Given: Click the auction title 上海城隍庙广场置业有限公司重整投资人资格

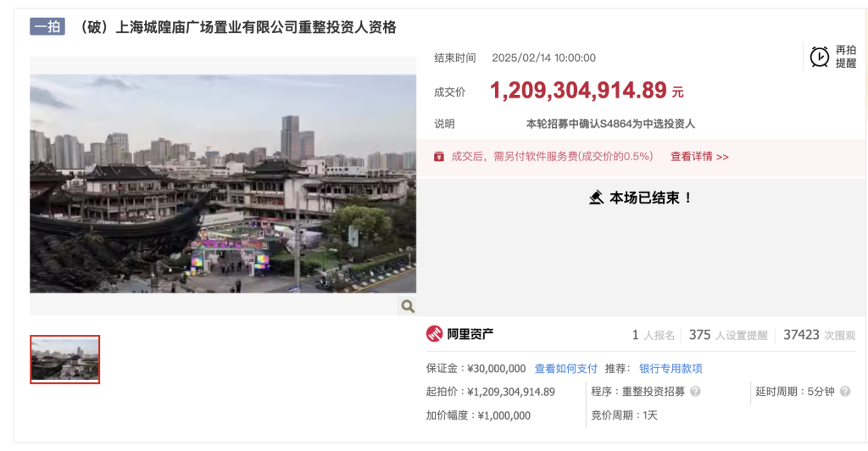Looking at the screenshot, I should [256, 27].
